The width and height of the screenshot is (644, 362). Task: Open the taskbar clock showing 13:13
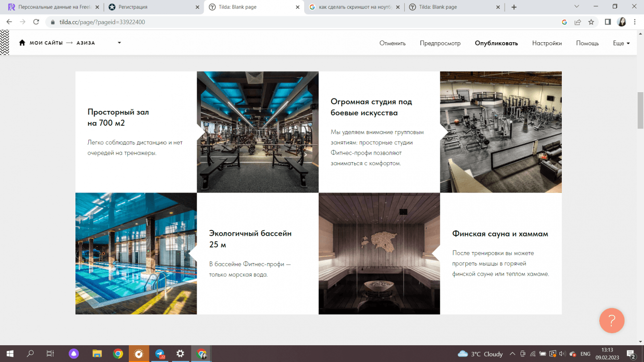point(607,354)
